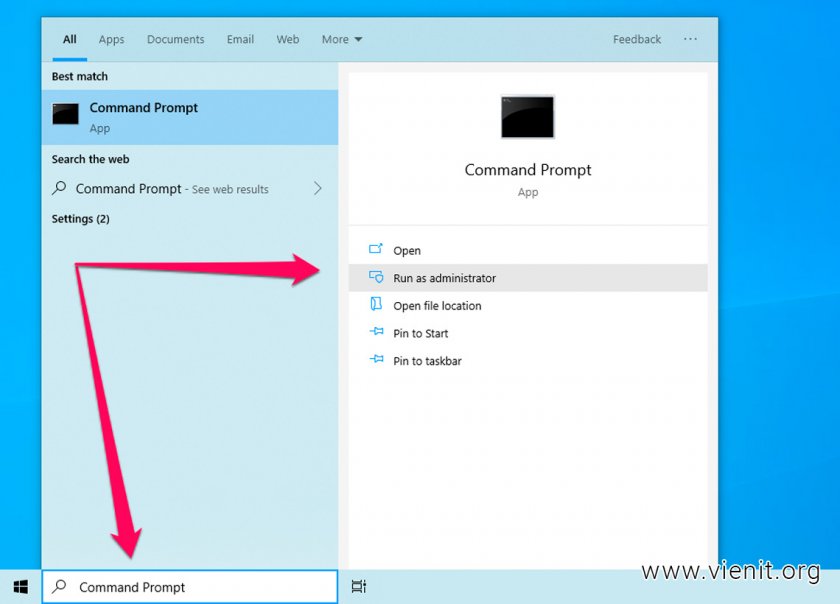Click the Open action icon
Viewport: 840px width, 604px height.
pos(376,250)
